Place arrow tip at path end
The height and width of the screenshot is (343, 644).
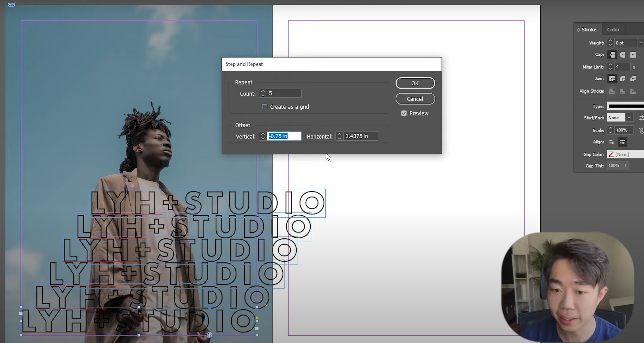tap(623, 142)
